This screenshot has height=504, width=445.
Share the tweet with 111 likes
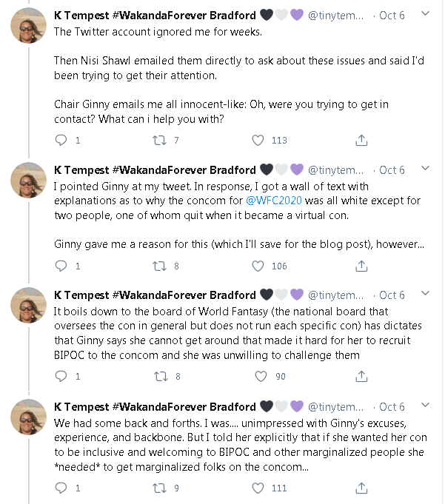(361, 488)
